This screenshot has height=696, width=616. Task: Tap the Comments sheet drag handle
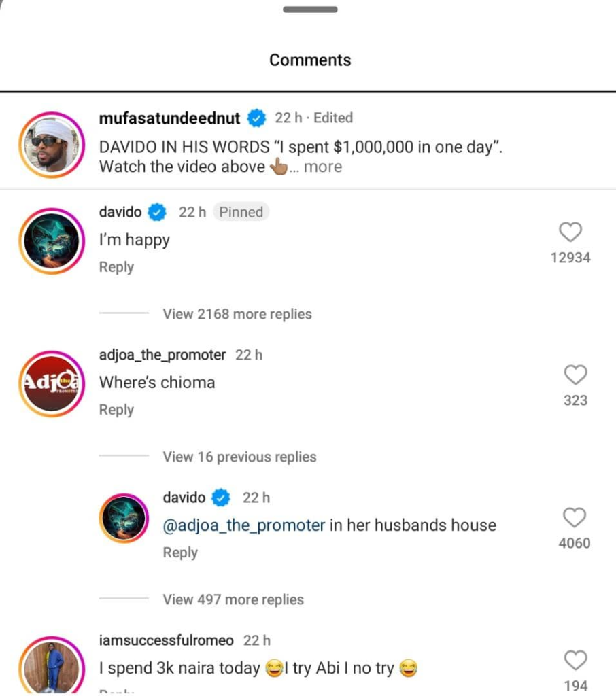(310, 10)
